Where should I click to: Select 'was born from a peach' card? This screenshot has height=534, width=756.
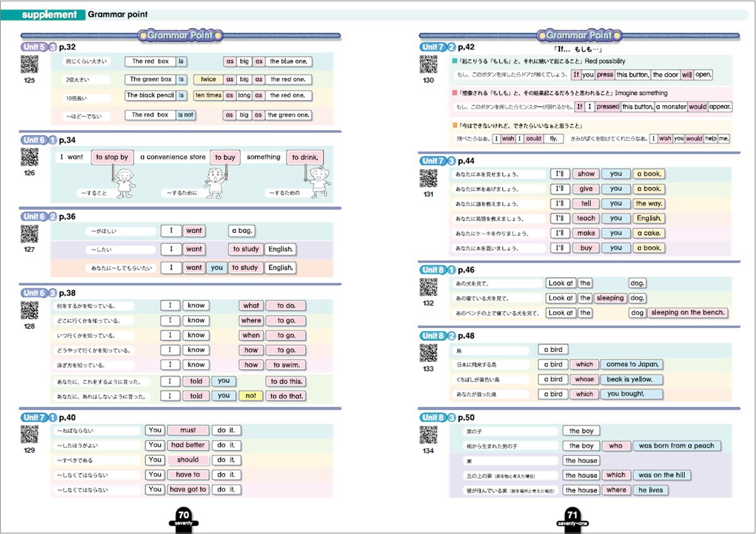click(676, 446)
